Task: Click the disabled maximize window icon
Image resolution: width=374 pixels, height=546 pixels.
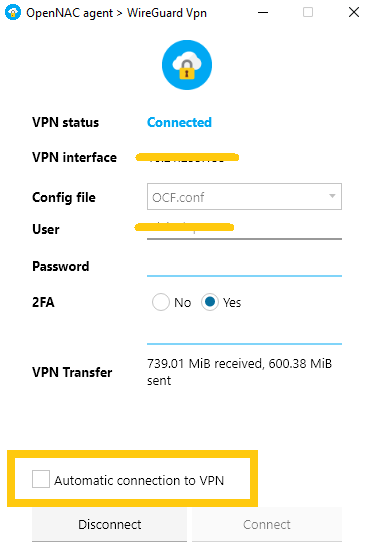Action: 308,13
